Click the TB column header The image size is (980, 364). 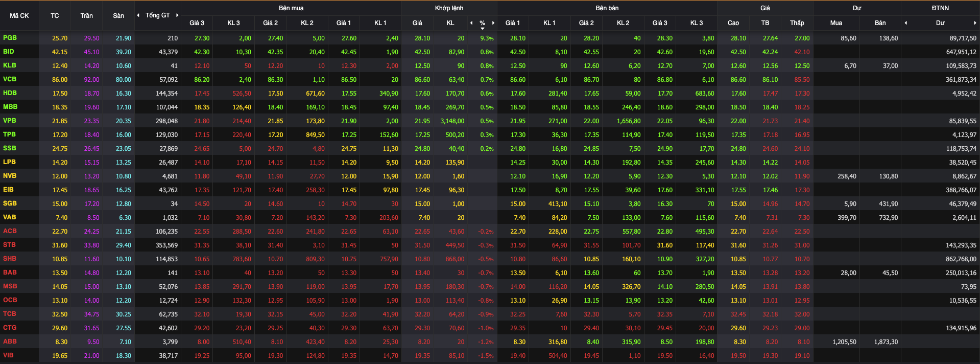[765, 23]
